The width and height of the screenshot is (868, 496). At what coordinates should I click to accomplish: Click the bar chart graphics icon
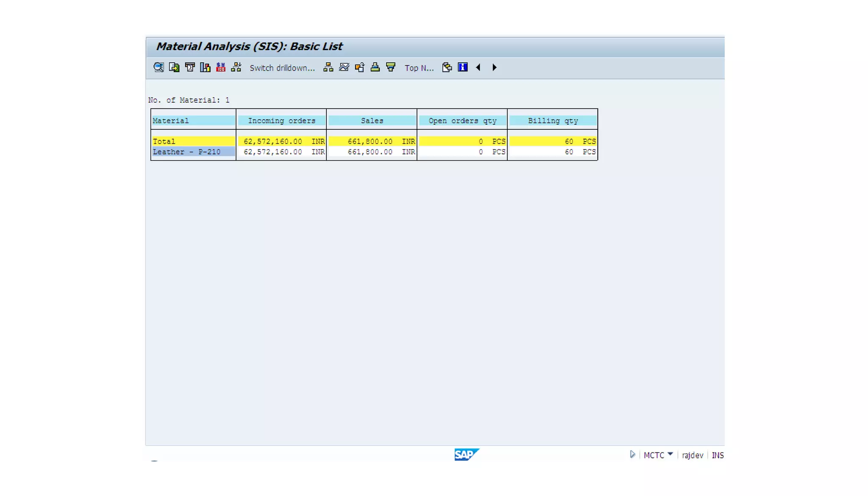click(205, 67)
